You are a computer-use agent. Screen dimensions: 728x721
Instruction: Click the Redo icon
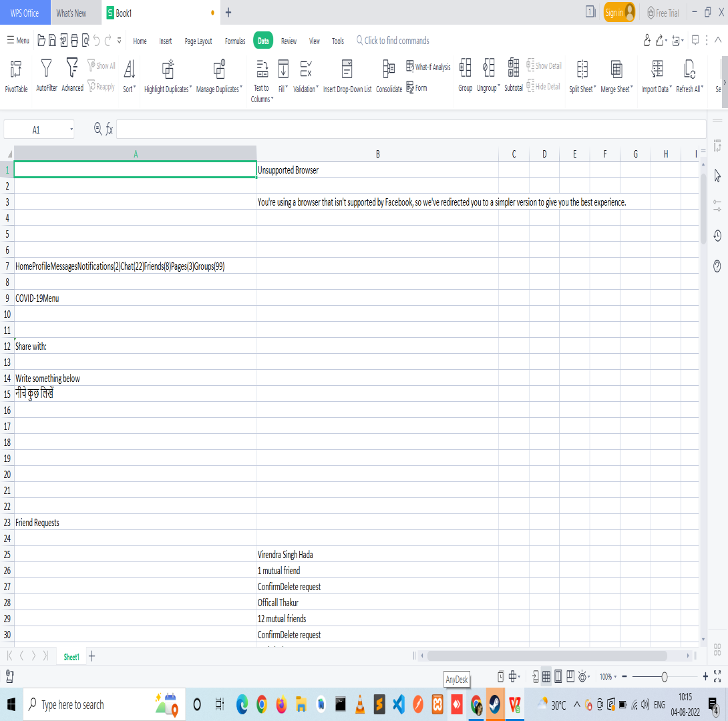[108, 40]
